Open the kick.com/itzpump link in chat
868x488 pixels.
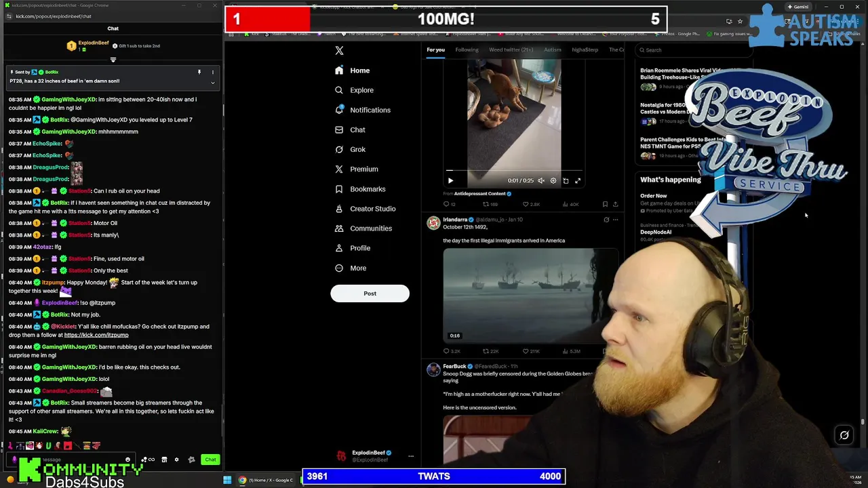[x=96, y=335]
